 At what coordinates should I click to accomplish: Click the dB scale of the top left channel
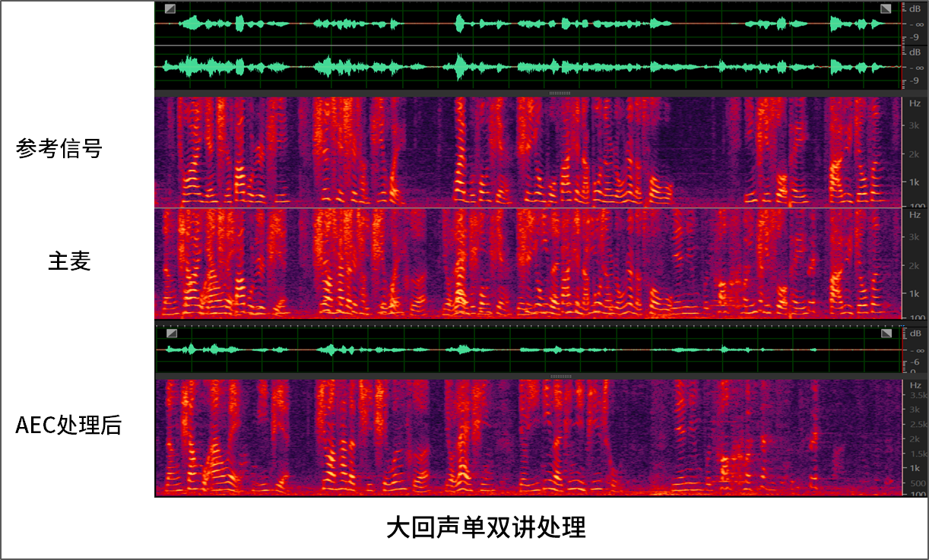[x=914, y=23]
